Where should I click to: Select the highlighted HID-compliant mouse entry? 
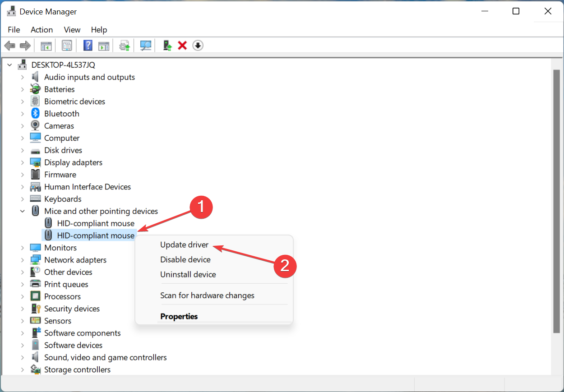click(x=88, y=235)
